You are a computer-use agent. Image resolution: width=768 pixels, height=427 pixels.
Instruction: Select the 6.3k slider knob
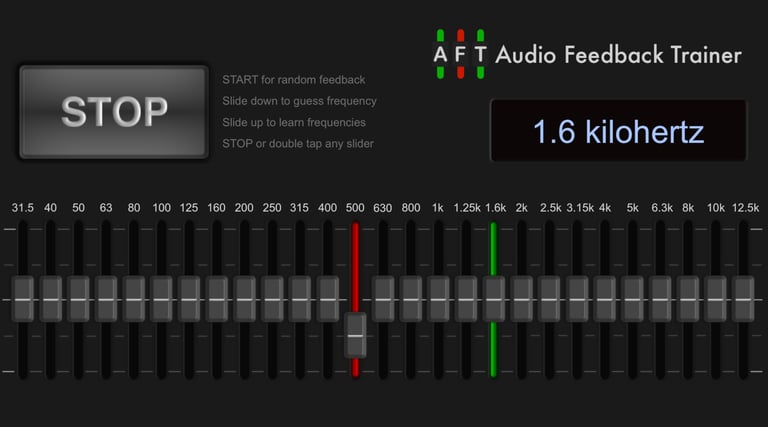coord(660,299)
